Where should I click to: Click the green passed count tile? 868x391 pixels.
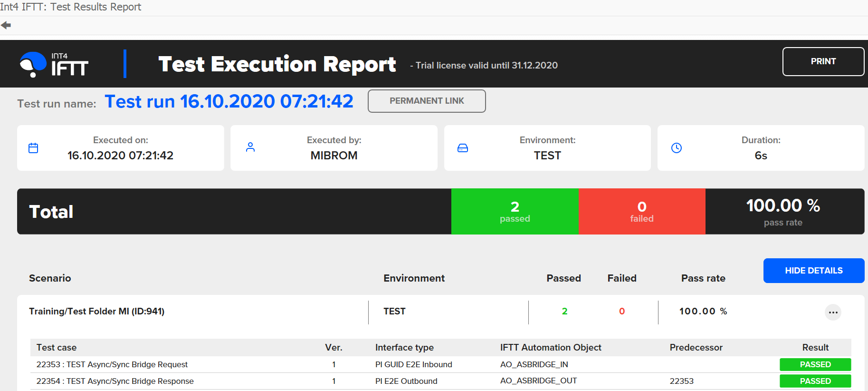pos(515,212)
